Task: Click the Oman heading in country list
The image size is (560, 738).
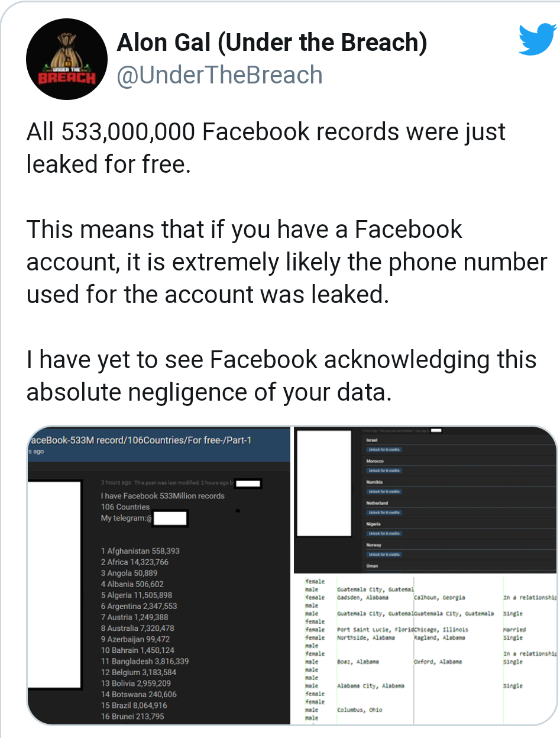Action: [x=373, y=566]
